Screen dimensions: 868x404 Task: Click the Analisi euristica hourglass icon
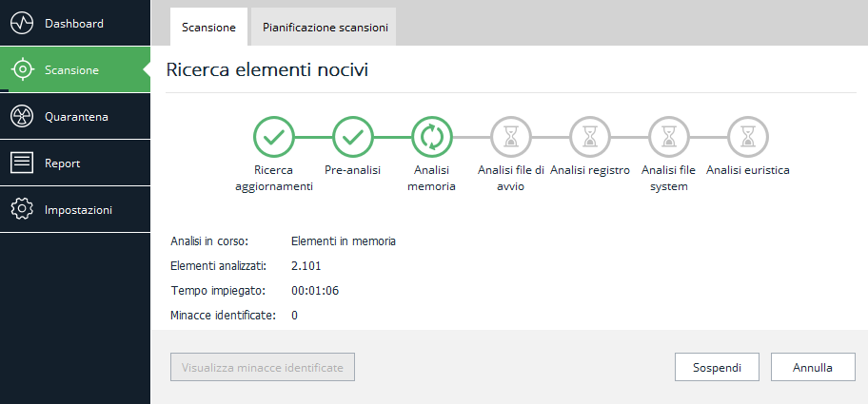(x=747, y=137)
